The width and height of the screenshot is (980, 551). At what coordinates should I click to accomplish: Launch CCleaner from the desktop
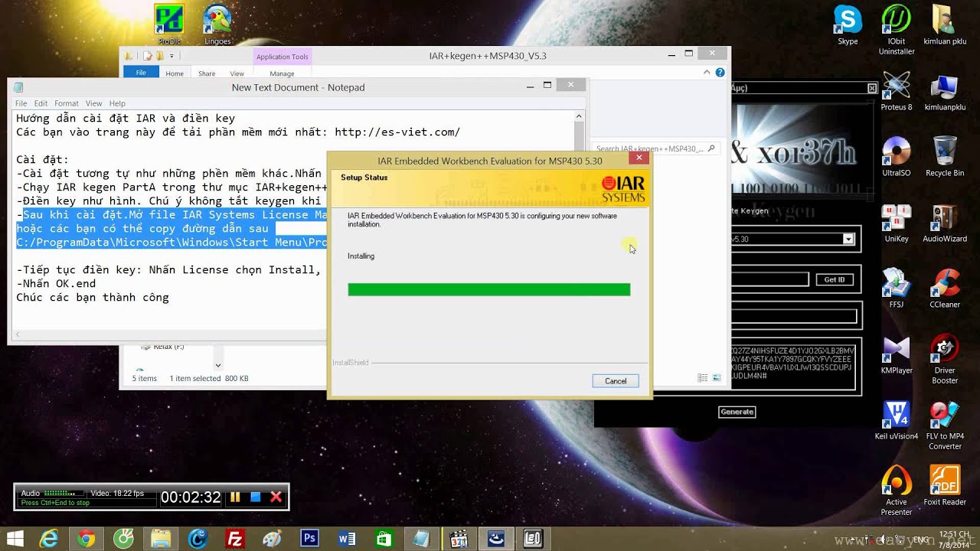click(x=945, y=288)
